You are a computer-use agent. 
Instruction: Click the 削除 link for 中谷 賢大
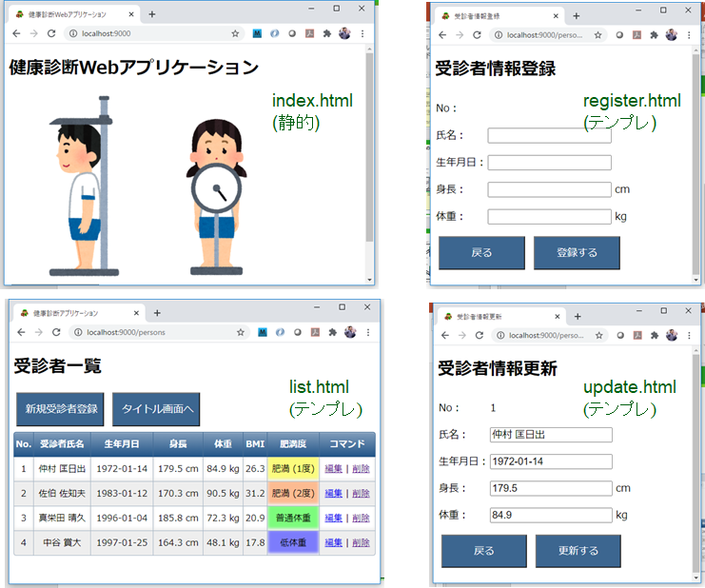[362, 542]
